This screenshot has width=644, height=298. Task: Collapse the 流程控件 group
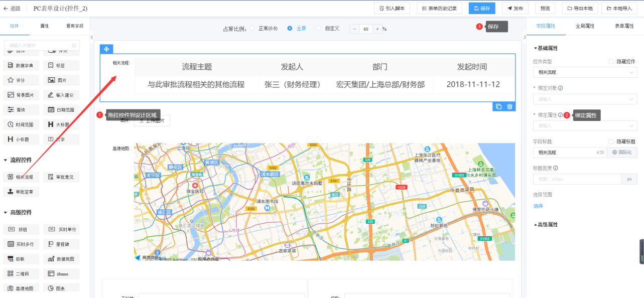(18, 160)
